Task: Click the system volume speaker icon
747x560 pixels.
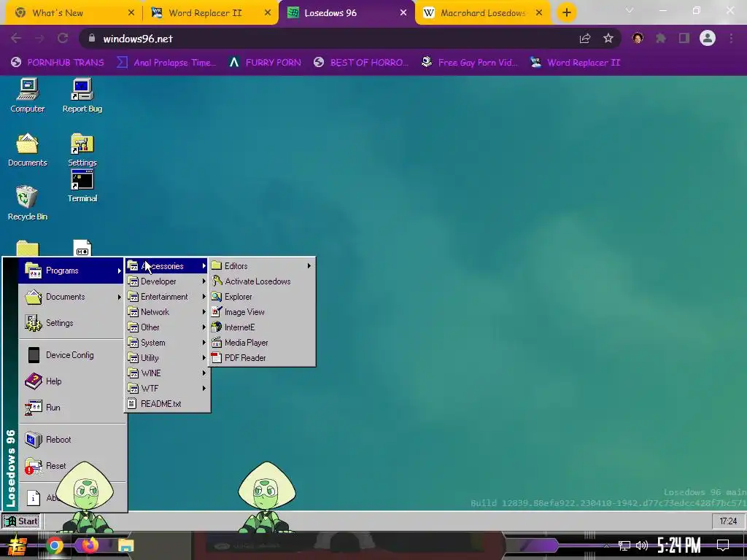Action: point(642,545)
